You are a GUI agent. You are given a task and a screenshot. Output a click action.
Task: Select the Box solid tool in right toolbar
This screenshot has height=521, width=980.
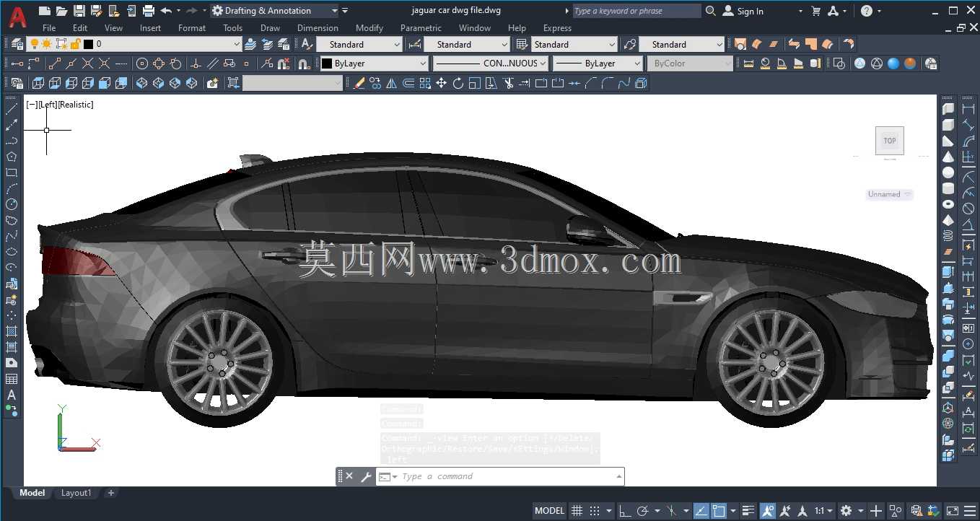point(948,125)
